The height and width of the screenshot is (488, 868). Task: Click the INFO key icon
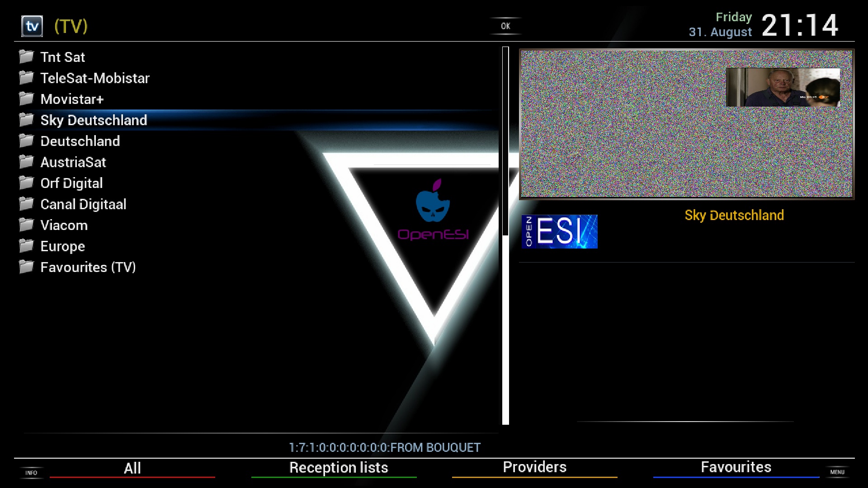coord(31,473)
